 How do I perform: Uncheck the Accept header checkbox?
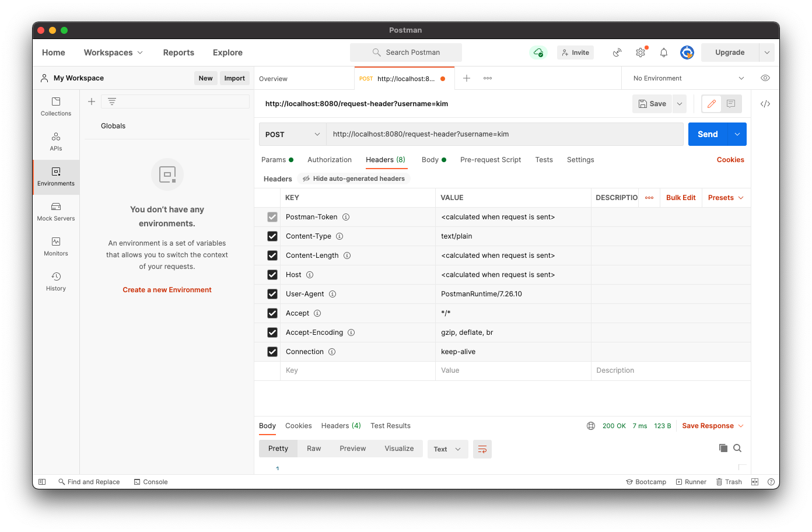click(x=272, y=313)
